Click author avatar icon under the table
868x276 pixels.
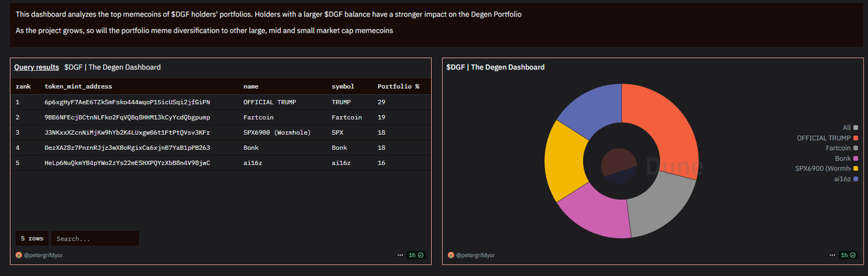pos(19,255)
